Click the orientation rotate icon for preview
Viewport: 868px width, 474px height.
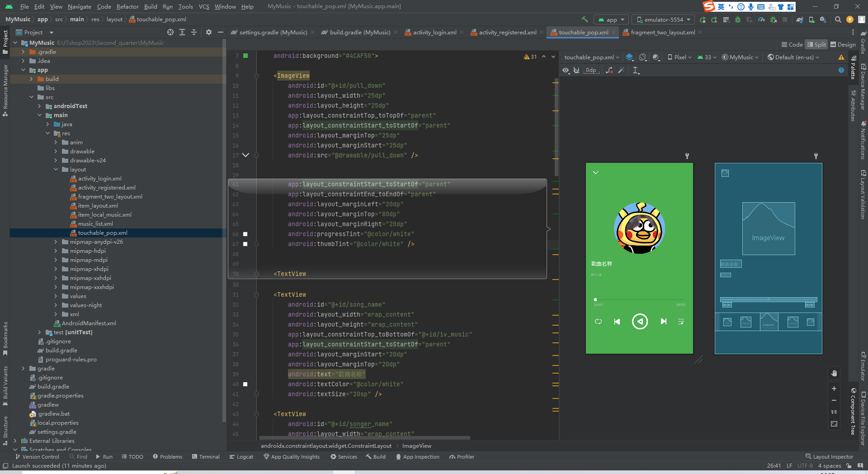[642, 57]
